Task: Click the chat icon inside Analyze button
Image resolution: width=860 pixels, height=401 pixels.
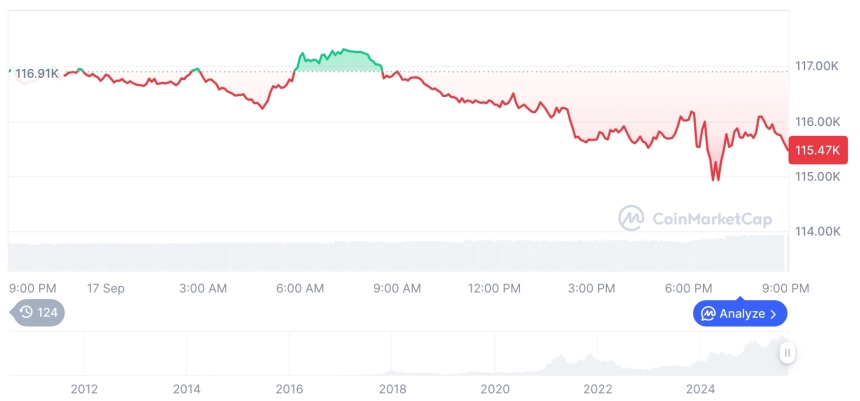Action: click(708, 314)
